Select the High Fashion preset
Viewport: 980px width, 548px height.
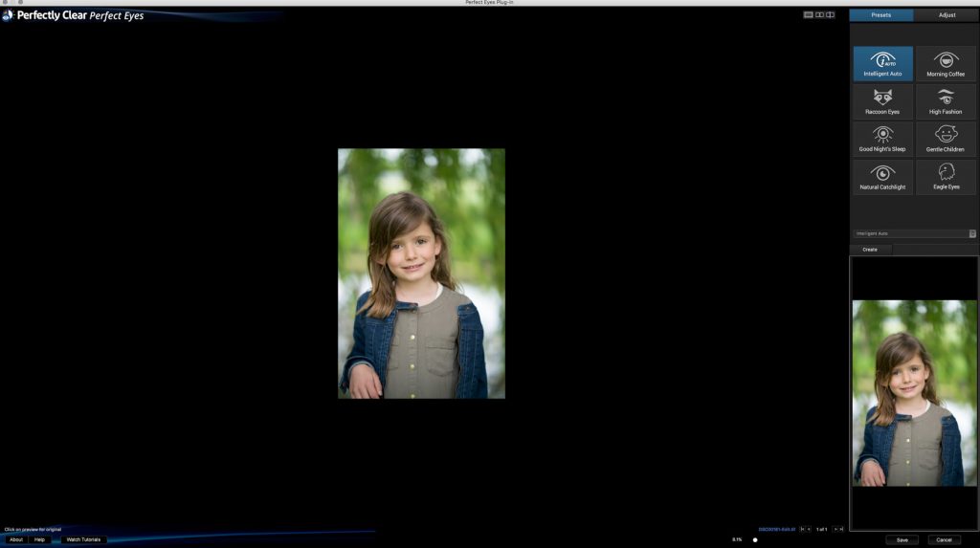[x=946, y=101]
